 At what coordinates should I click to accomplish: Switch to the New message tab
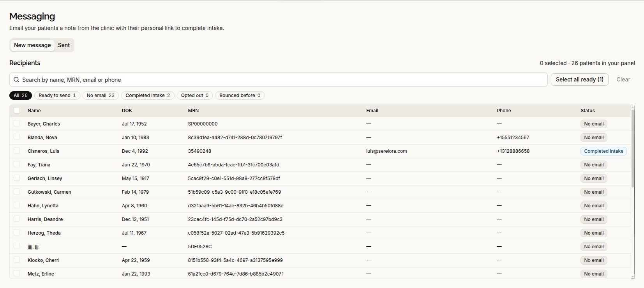point(32,45)
